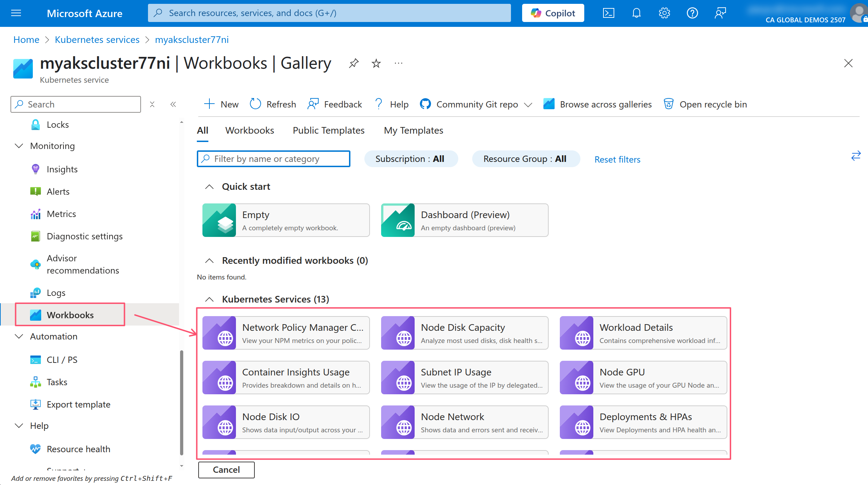Open Node GPU workbook
868x485 pixels.
click(643, 378)
